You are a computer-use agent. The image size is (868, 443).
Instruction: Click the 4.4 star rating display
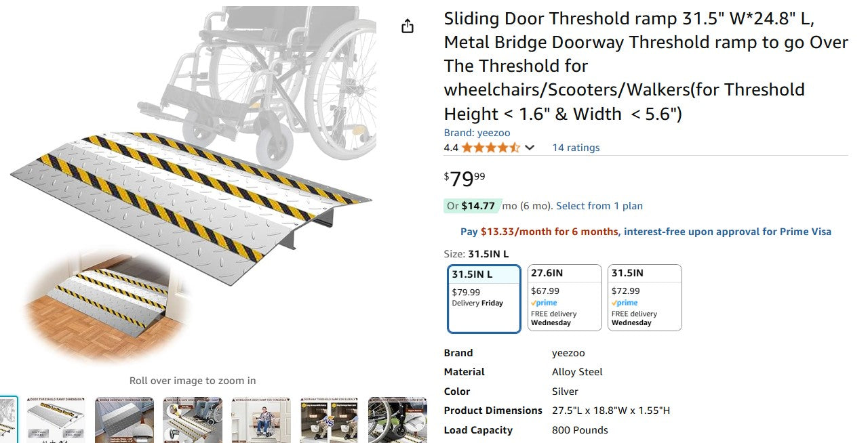tap(483, 147)
